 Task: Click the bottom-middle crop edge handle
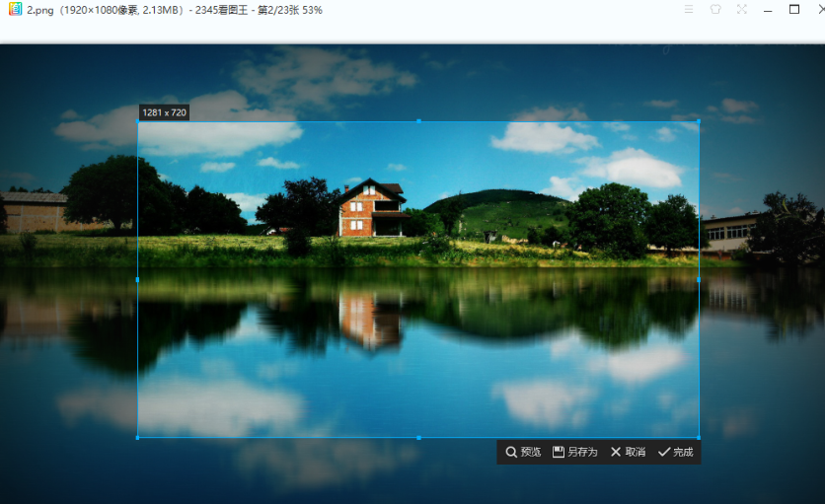418,438
